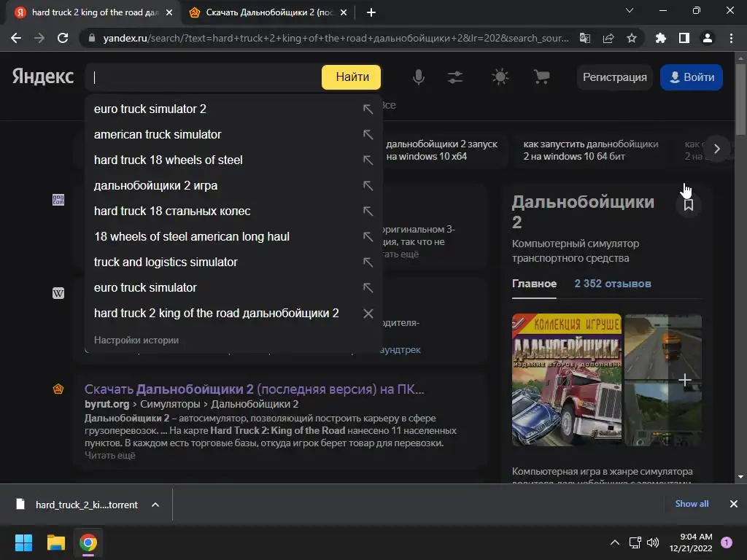Click the Яндекс logo

pyautogui.click(x=43, y=76)
